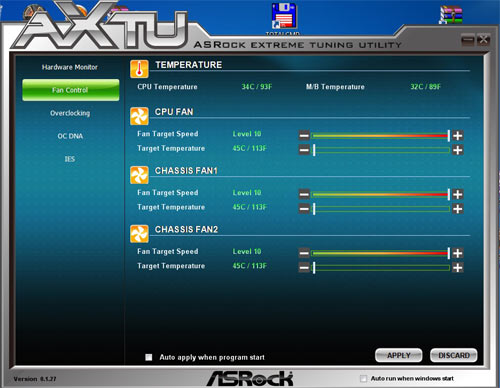The height and width of the screenshot is (388, 500).
Task: Click the CPU fan target temperature slider
Action: tap(381, 150)
